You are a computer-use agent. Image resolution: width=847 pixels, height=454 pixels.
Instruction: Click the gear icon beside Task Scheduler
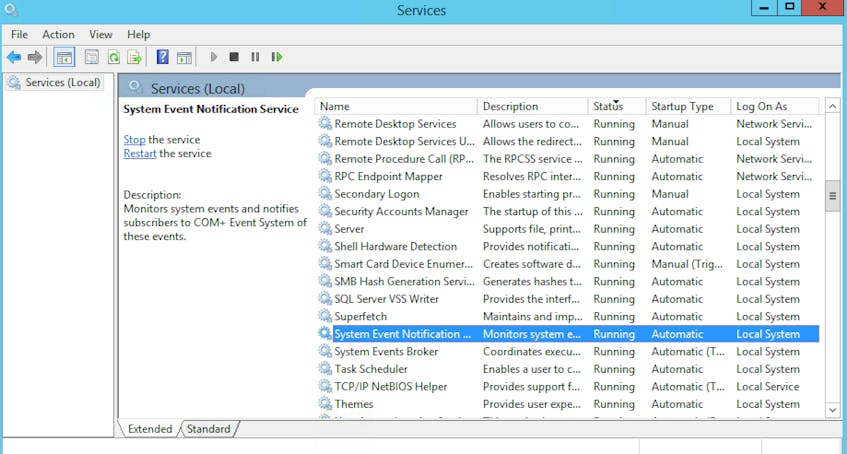[x=325, y=369]
